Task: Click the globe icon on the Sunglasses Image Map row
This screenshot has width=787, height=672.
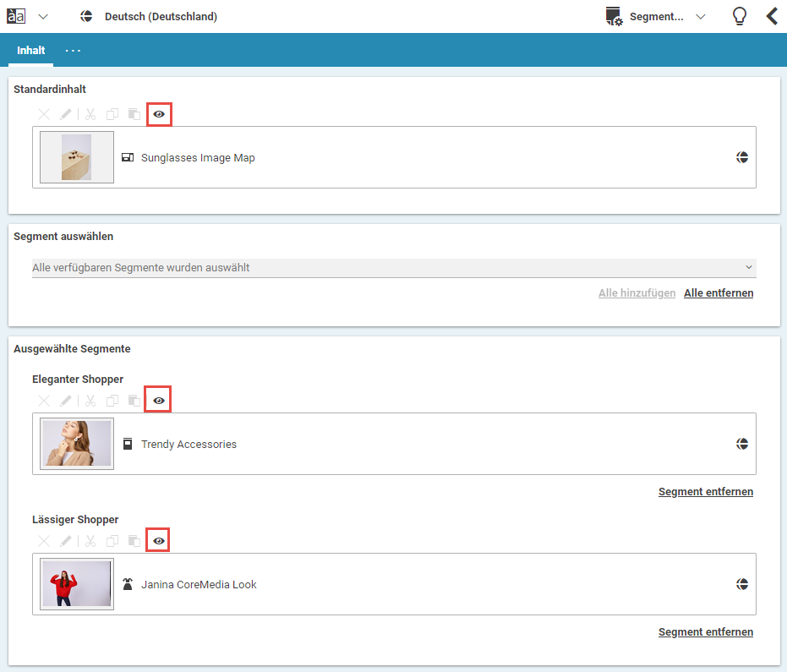Action: click(742, 157)
